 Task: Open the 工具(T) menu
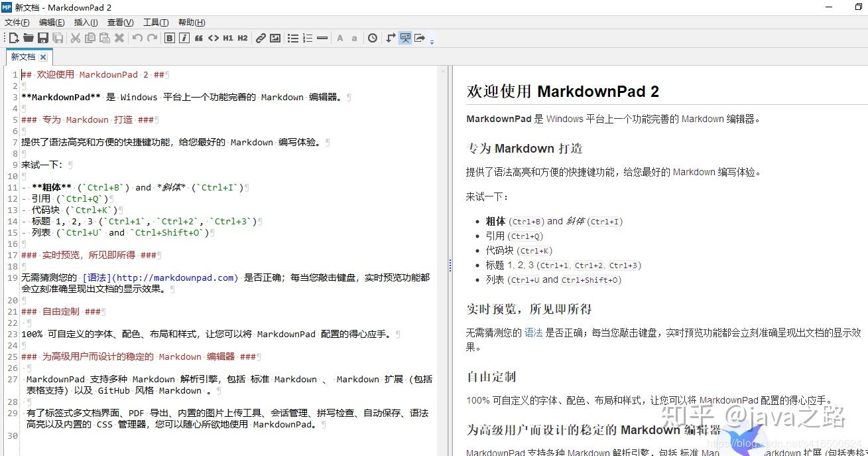click(155, 22)
